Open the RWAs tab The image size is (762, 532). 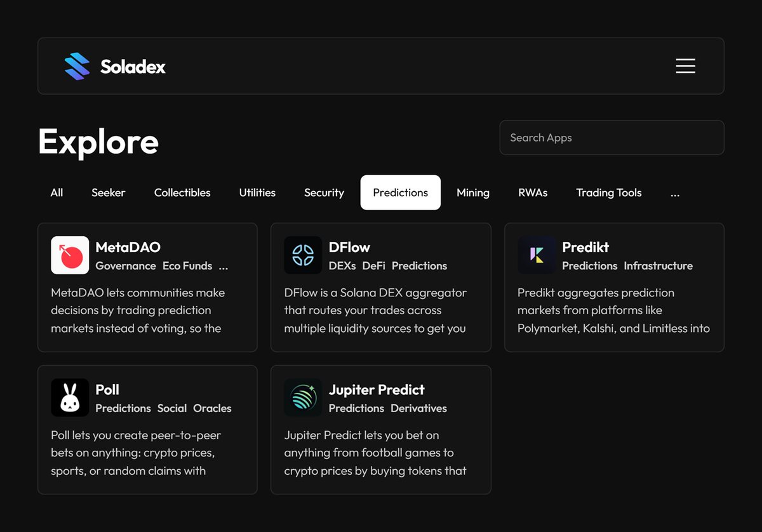533,192
